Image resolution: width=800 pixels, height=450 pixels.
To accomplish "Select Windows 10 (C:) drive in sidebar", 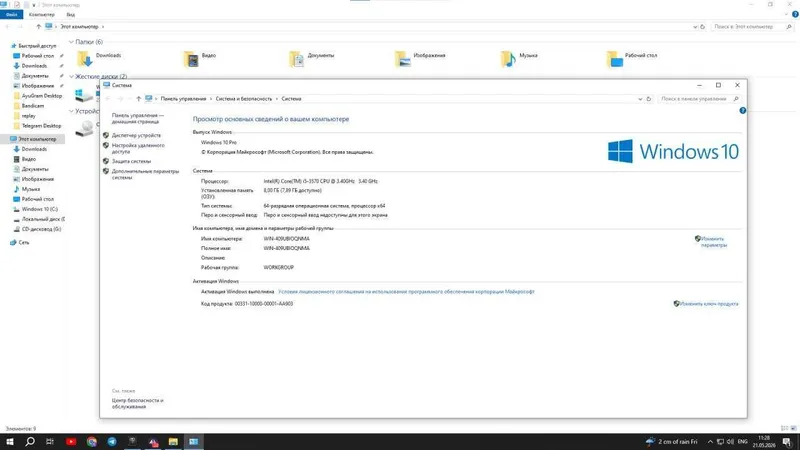I will pos(39,209).
